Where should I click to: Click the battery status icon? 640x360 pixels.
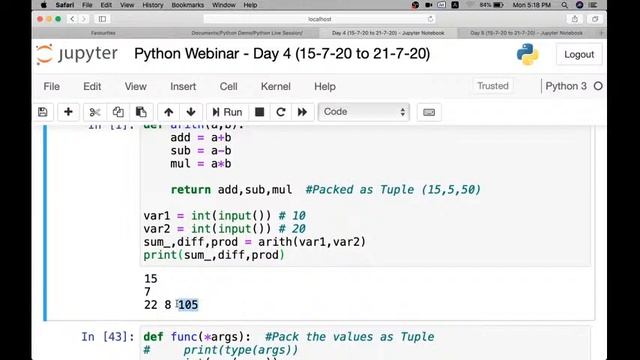coord(498,5)
